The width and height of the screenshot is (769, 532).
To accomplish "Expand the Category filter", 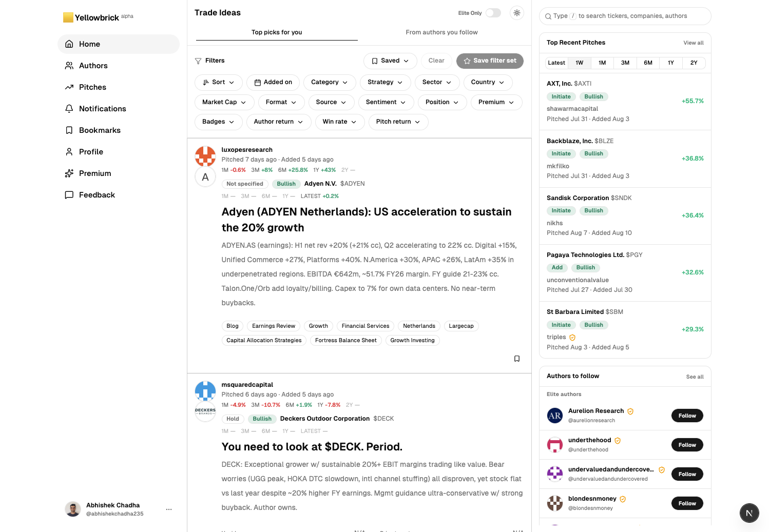I will (x=330, y=82).
